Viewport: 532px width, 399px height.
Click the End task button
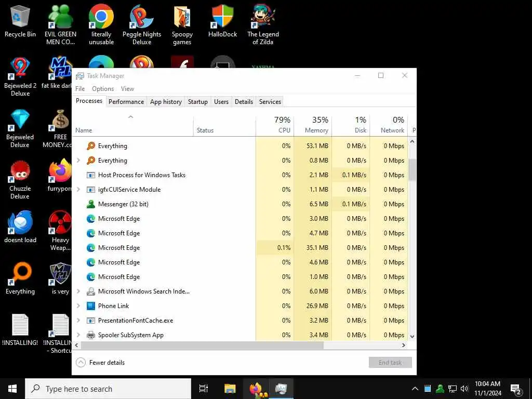click(390, 362)
